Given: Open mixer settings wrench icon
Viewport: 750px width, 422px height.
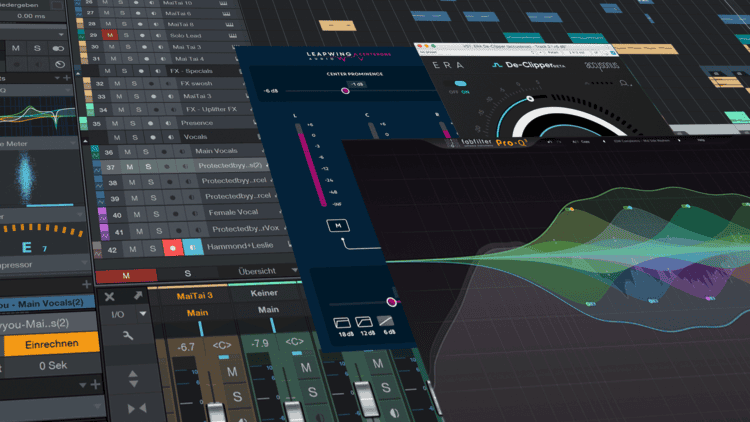Looking at the screenshot, I should coord(128,335).
